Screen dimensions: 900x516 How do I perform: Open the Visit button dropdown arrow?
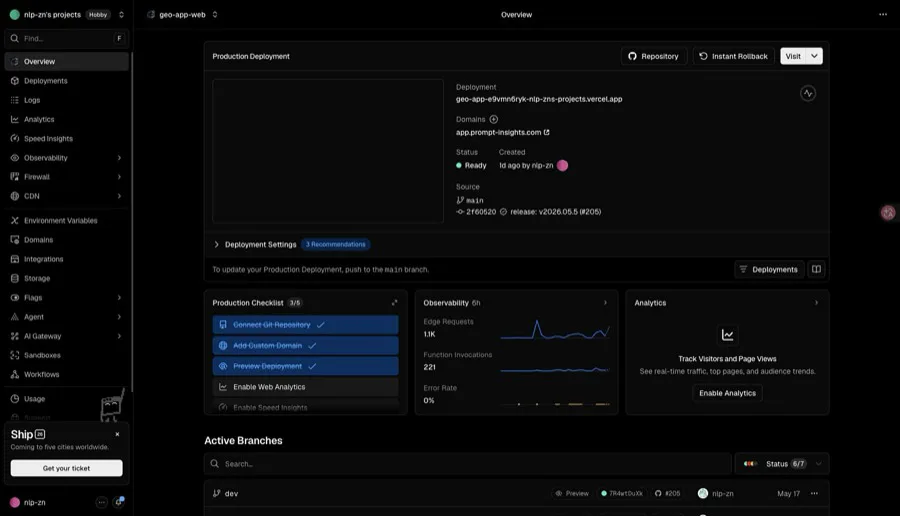tap(814, 56)
